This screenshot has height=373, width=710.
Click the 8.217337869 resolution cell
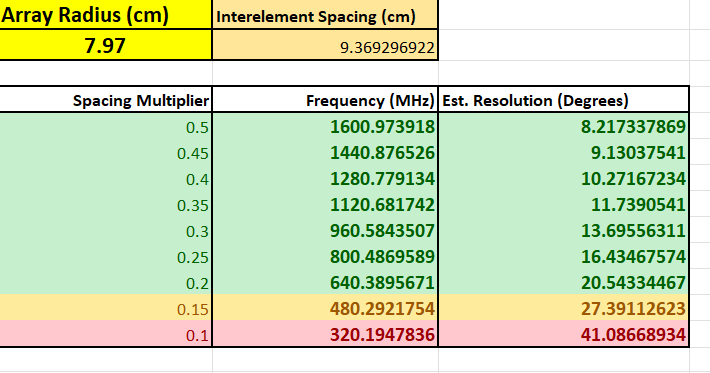[564, 126]
